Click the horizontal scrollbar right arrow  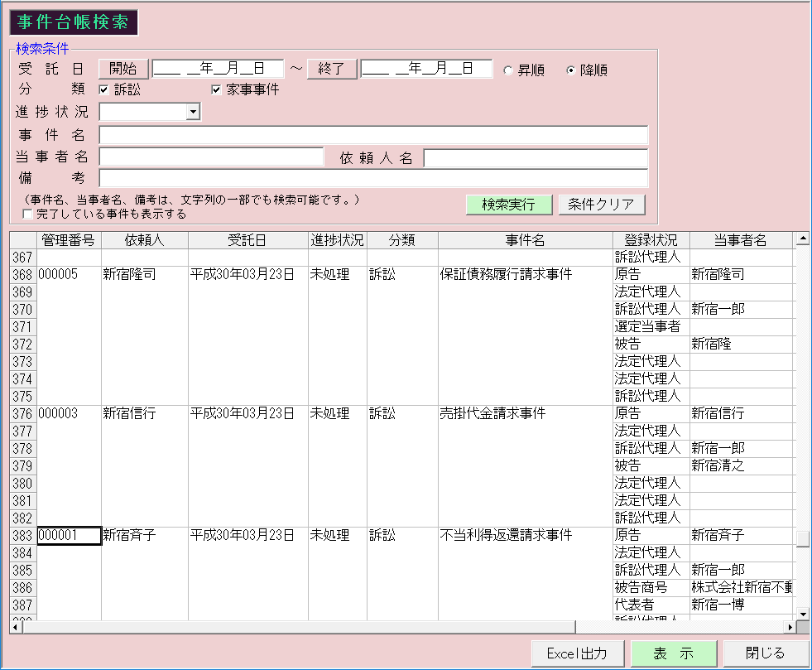789,627
